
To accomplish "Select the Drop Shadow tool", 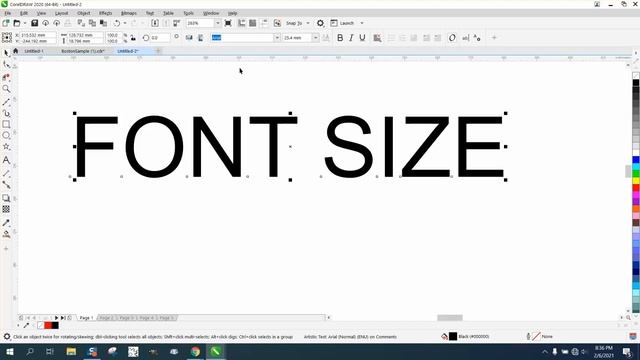I will [6, 198].
